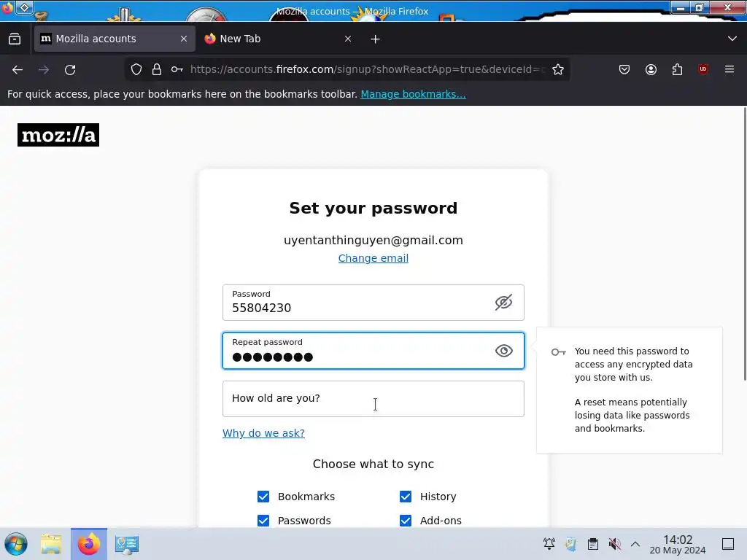Image resolution: width=747 pixels, height=560 pixels.
Task: Open clipboard manager in system tray
Action: 592,543
